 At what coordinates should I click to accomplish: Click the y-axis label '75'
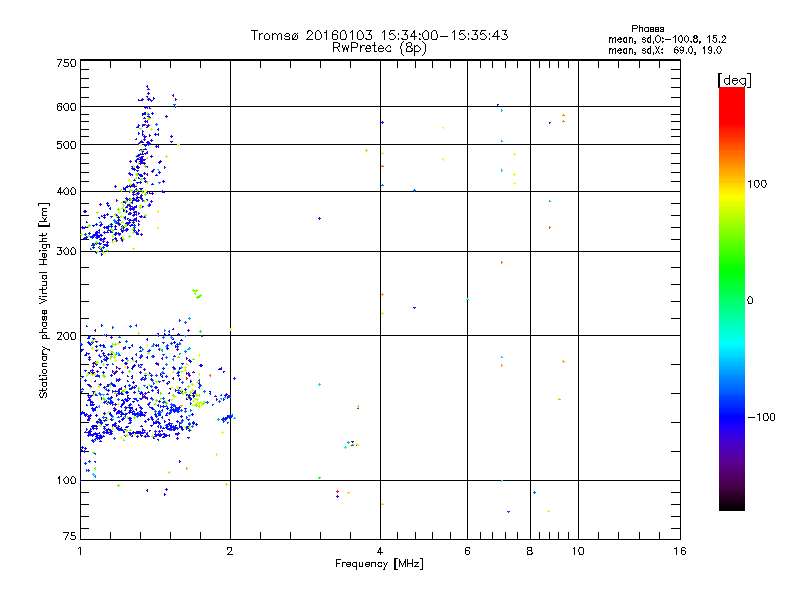[70, 536]
